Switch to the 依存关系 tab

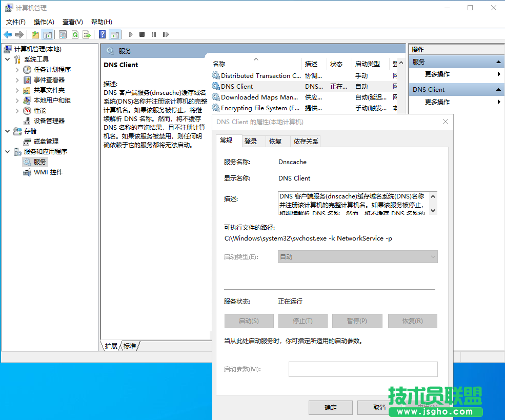[306, 142]
